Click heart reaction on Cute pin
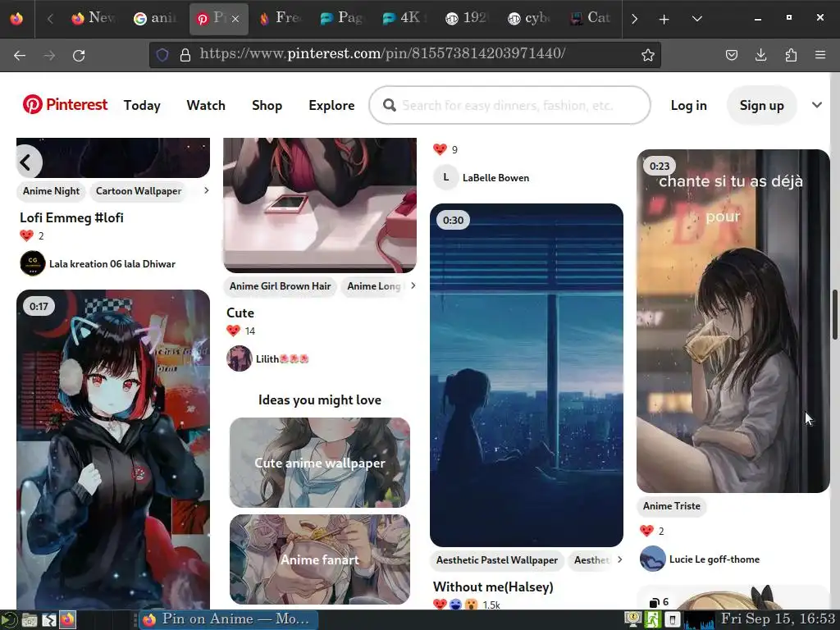The height and width of the screenshot is (630, 840). 233,331
